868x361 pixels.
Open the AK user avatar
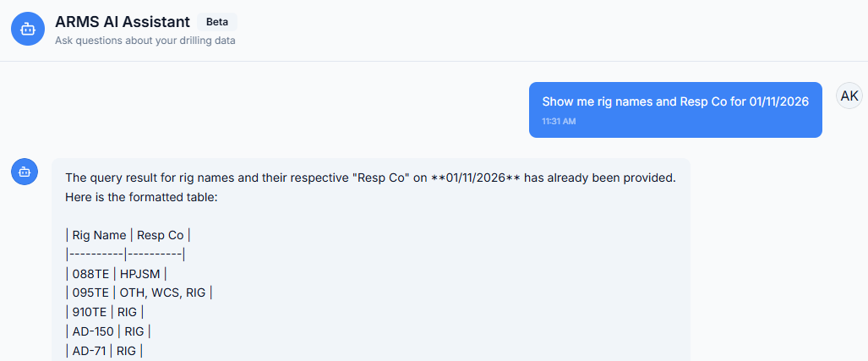[x=849, y=96]
